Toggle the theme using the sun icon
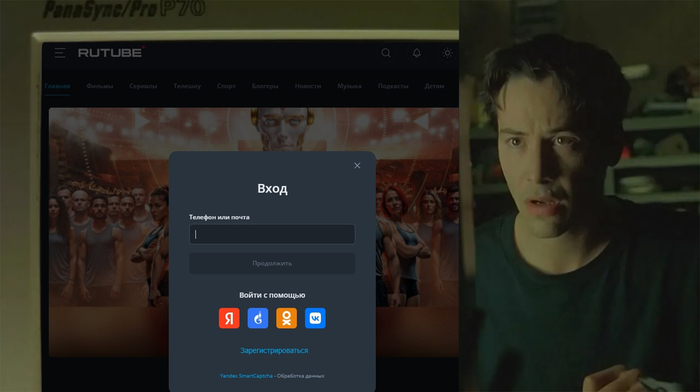700x392 pixels. [447, 53]
